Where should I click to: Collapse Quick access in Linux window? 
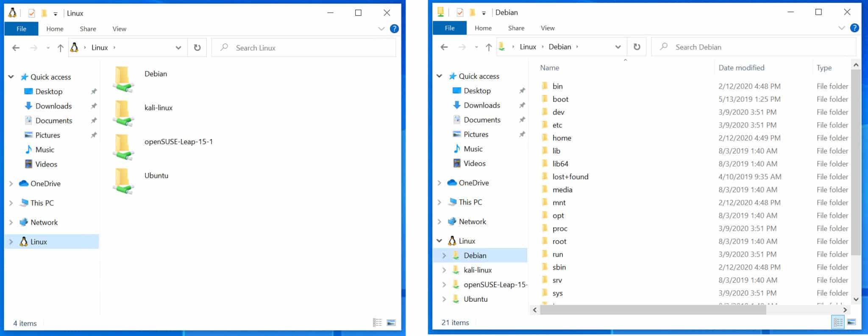click(x=11, y=77)
